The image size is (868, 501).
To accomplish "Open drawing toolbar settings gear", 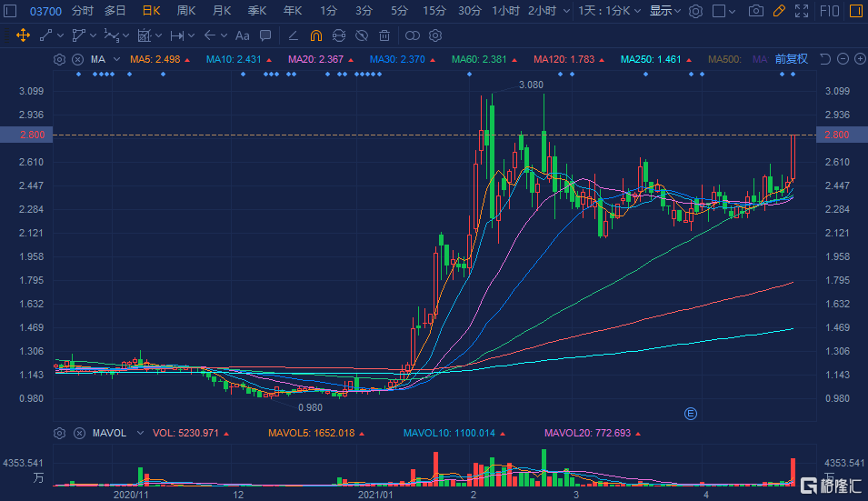I will coord(435,35).
